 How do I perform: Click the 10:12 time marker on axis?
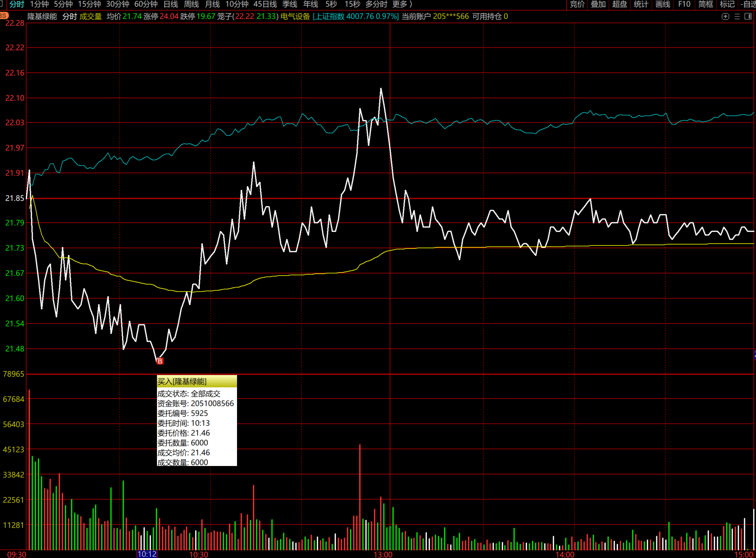pyautogui.click(x=147, y=554)
